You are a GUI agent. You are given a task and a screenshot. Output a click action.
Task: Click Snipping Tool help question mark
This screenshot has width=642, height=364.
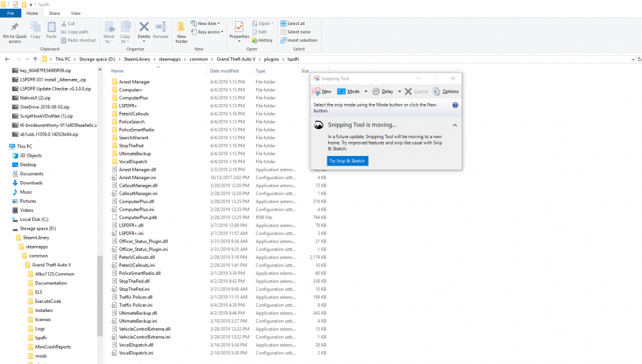click(455, 105)
